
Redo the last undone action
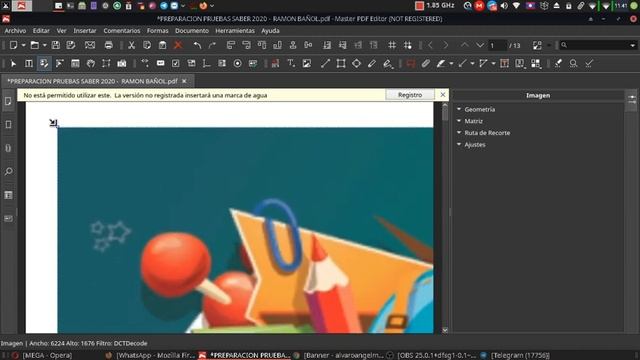pyautogui.click(x=212, y=45)
